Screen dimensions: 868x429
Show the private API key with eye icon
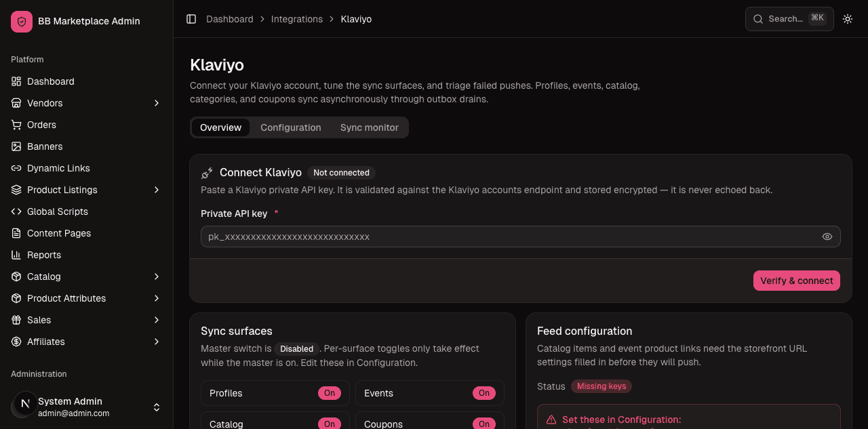tap(827, 237)
